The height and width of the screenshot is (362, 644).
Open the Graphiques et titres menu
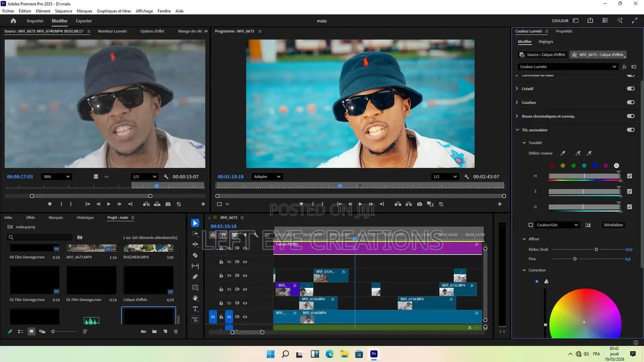[114, 11]
